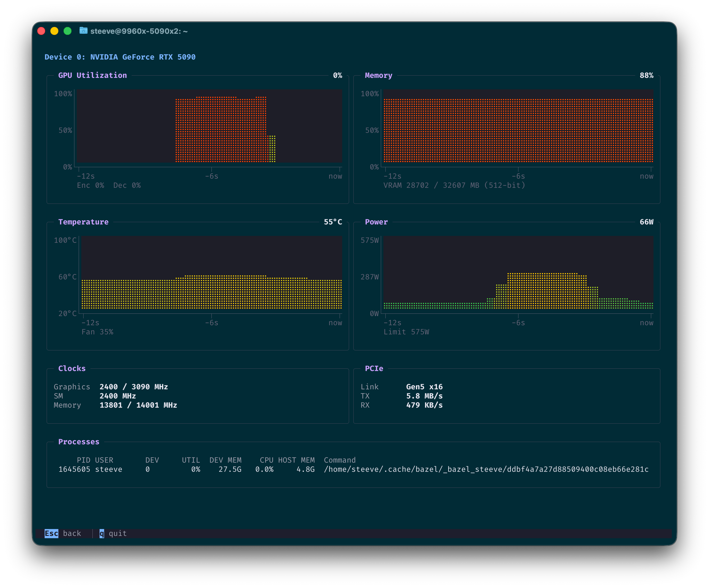
Task: Select the GPU Utilization panel title
Action: click(x=92, y=75)
